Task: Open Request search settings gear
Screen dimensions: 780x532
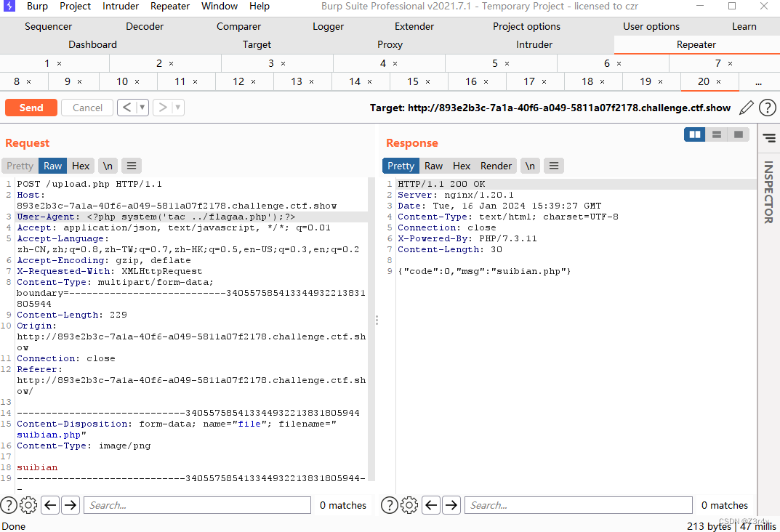Action: click(28, 505)
